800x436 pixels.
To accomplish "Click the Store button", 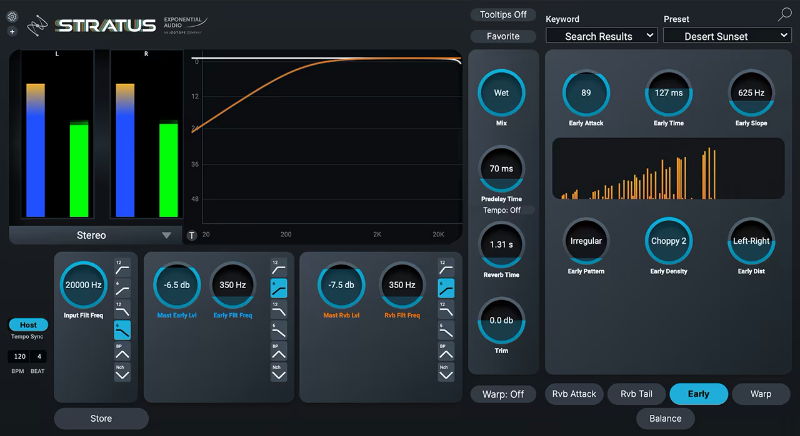I will pyautogui.click(x=100, y=418).
